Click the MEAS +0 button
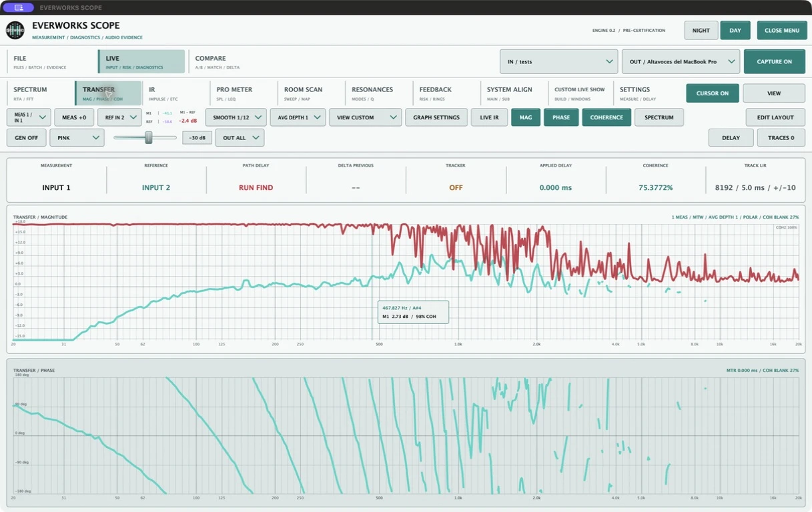 pyautogui.click(x=74, y=117)
